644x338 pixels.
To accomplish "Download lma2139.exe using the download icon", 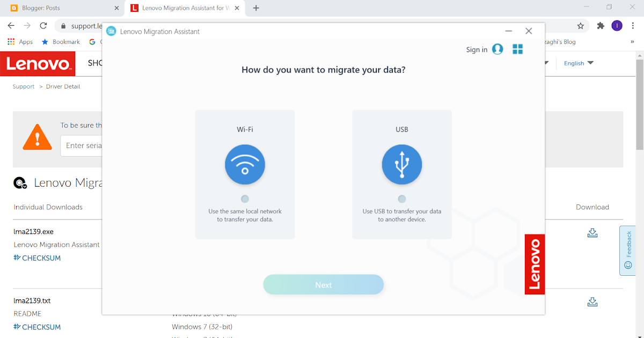I will 592,233.
